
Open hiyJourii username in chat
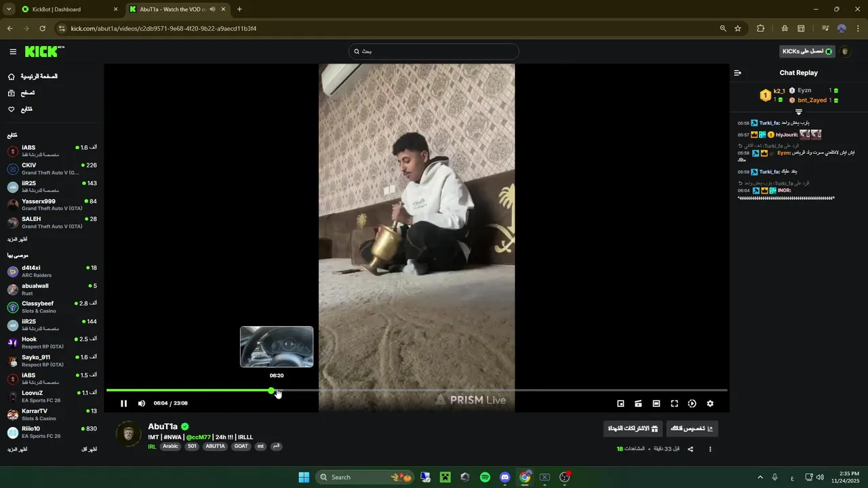click(786, 135)
